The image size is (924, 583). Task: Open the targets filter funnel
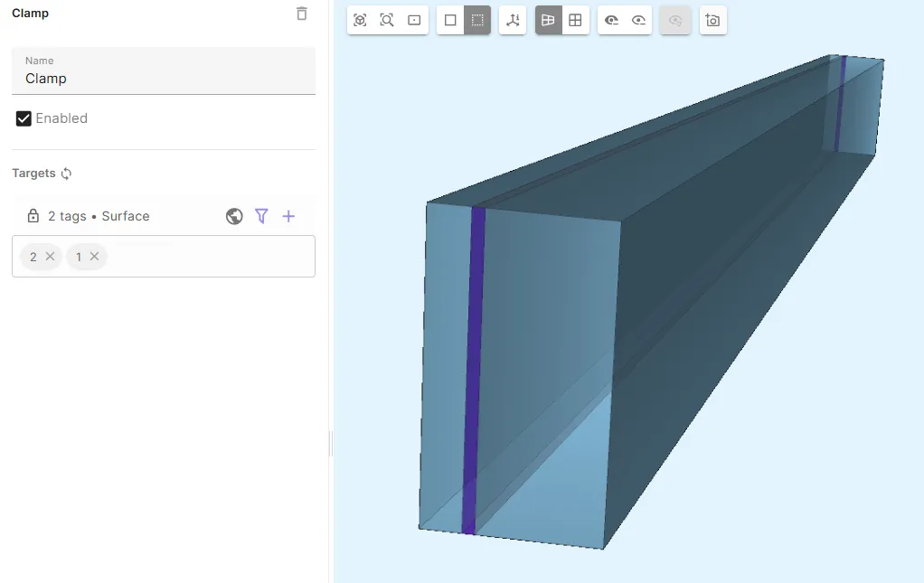pos(261,216)
